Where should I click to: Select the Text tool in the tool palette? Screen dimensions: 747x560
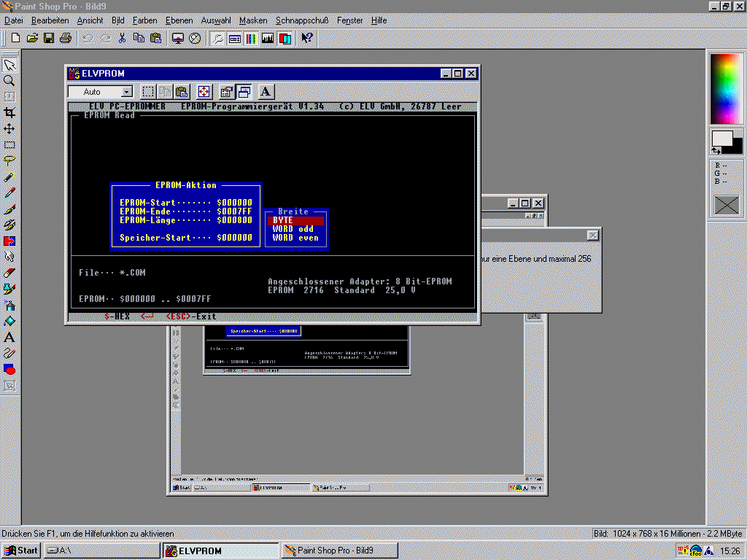point(9,337)
